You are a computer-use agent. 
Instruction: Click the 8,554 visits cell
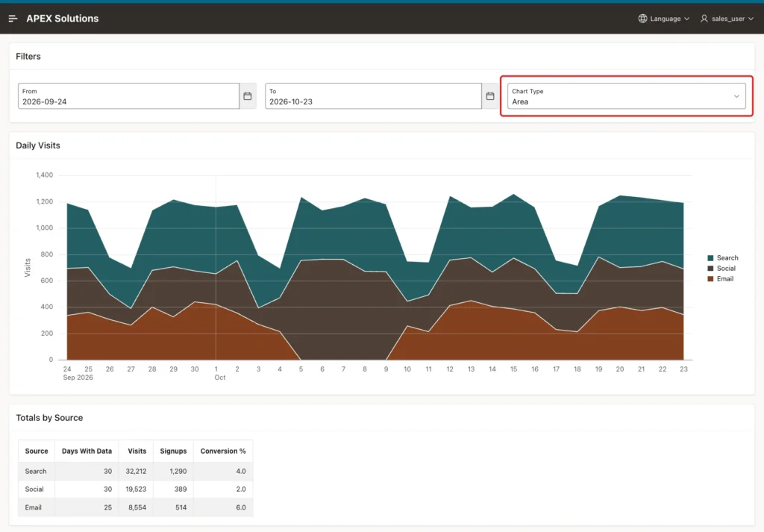click(137, 507)
